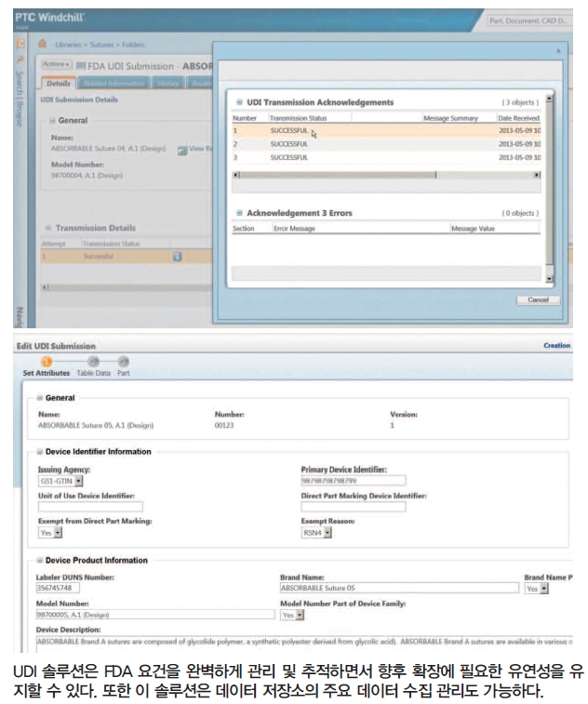Click the Message Value column header
588x704 pixels.
473,229
